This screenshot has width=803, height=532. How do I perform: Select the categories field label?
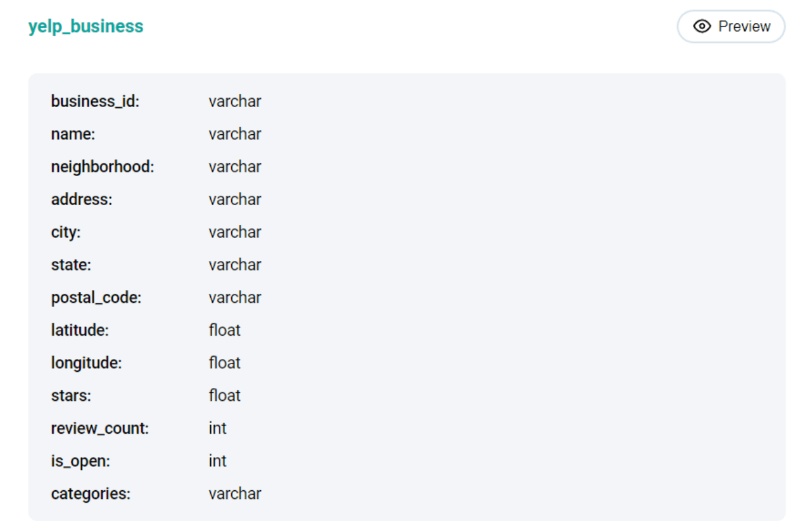[x=90, y=493]
